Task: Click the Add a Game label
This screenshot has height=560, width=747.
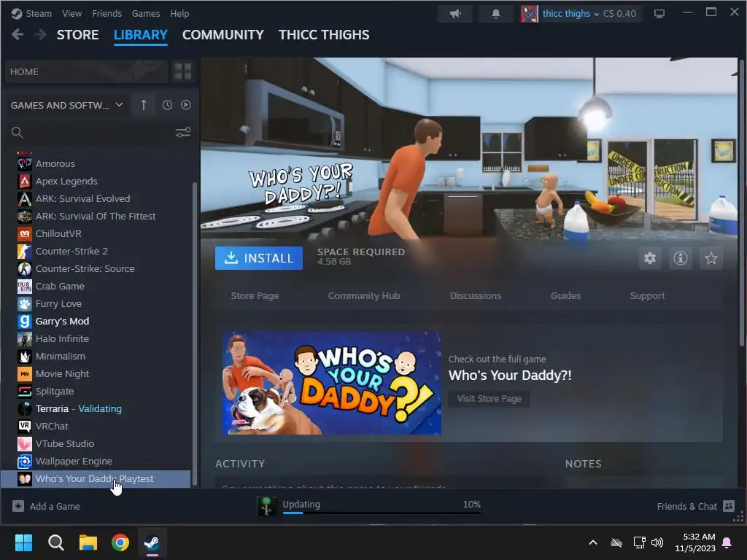Action: [x=55, y=506]
